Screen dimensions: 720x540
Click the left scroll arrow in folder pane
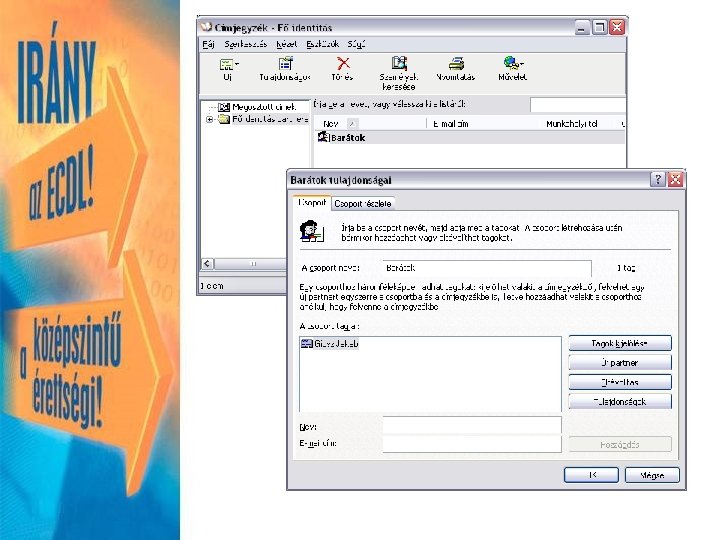click(x=207, y=264)
